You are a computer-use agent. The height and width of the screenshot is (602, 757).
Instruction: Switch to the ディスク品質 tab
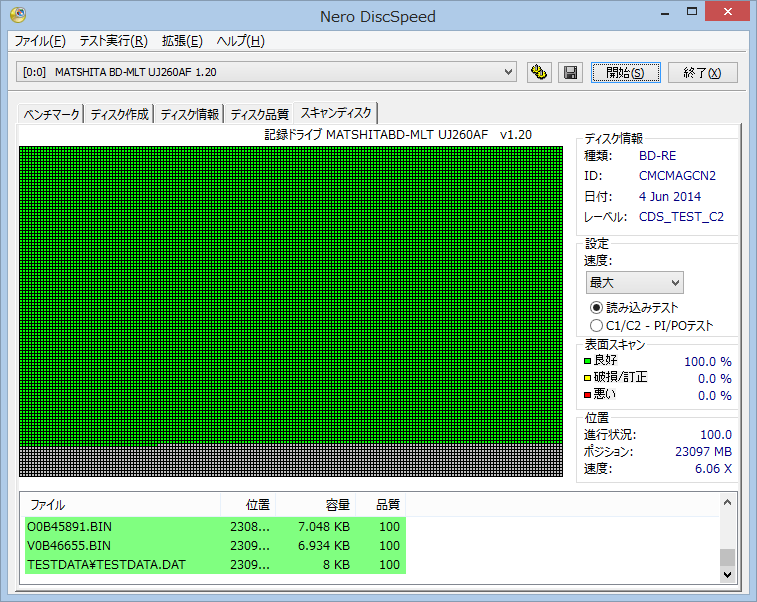259,114
